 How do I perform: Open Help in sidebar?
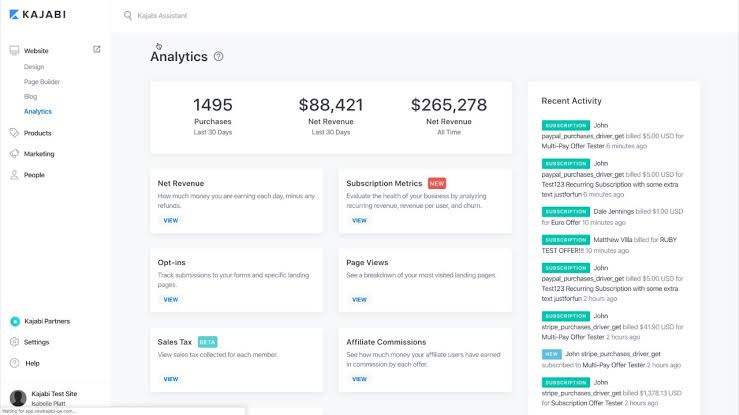(x=33, y=363)
